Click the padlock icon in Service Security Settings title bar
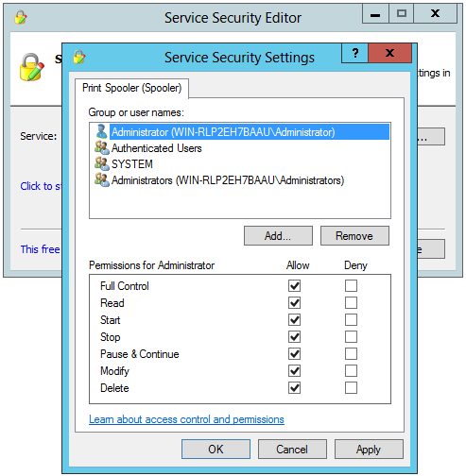Viewport: 466px width, 476px height. tap(79, 57)
